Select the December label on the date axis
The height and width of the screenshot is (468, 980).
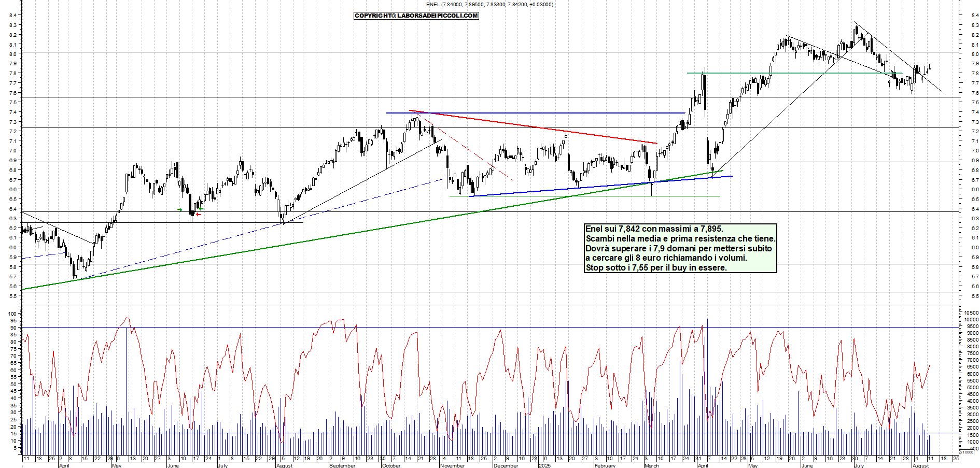[x=506, y=465]
